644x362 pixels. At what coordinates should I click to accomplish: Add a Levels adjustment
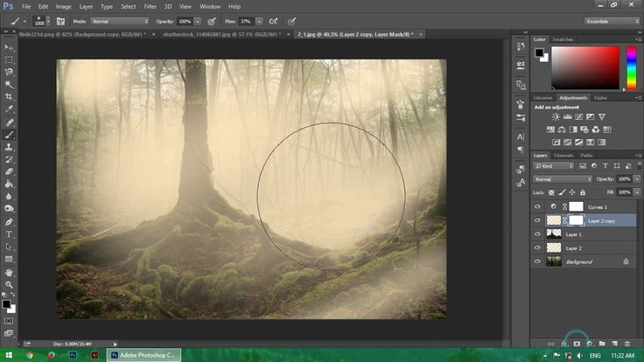pos(568,117)
